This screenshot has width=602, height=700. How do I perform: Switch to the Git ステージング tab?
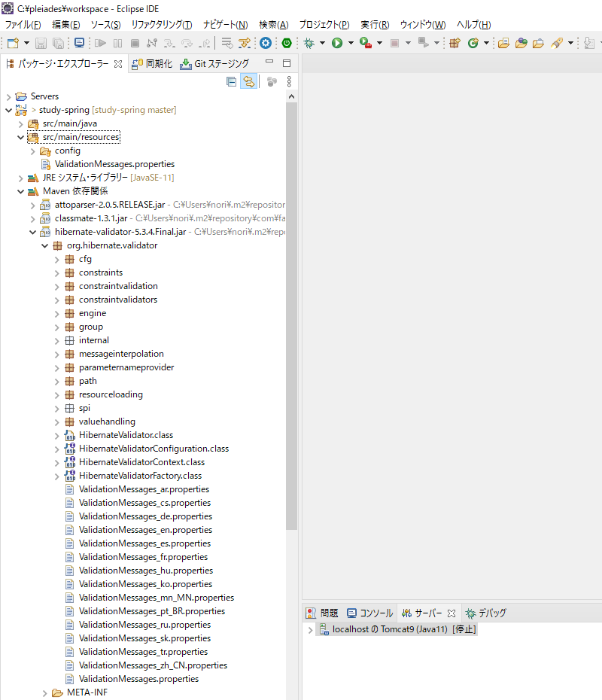[x=214, y=64]
